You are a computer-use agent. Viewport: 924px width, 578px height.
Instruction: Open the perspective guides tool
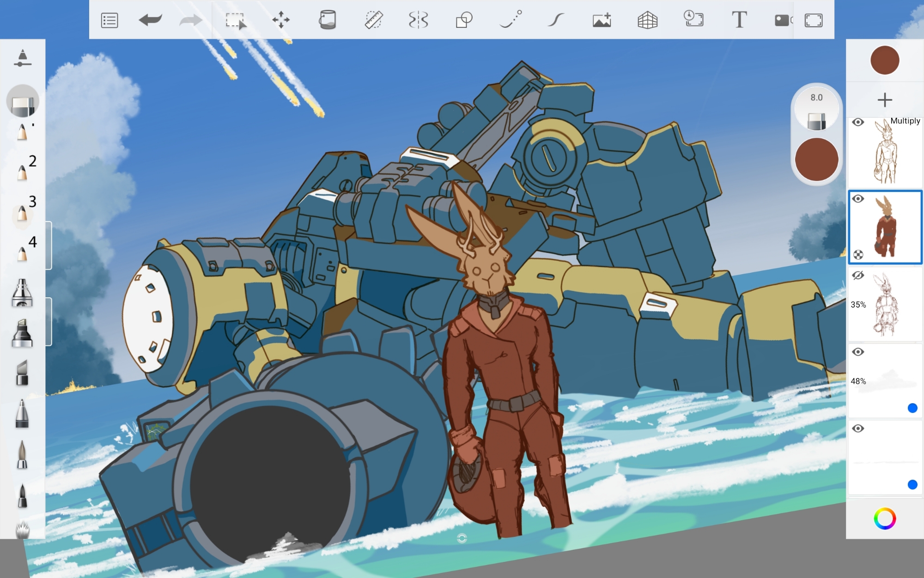coord(647,20)
